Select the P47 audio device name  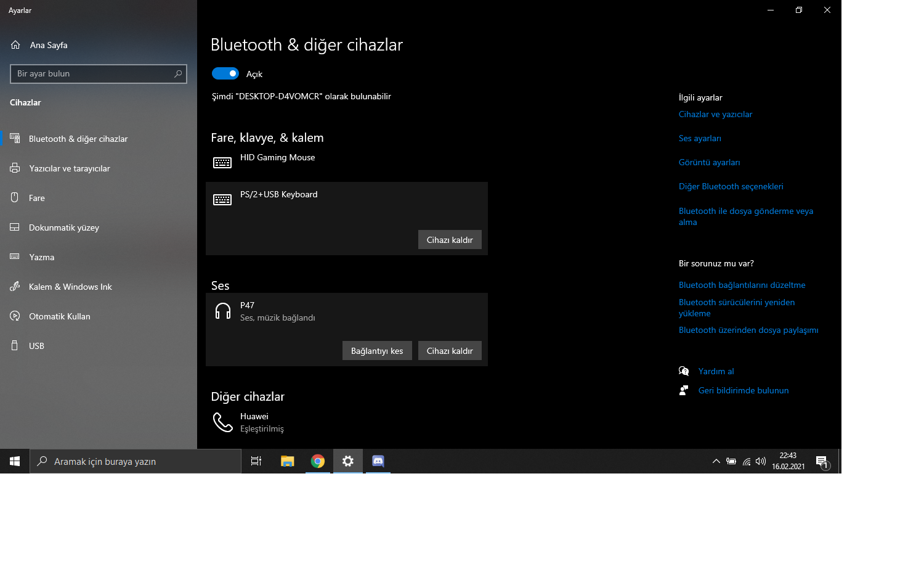pyautogui.click(x=247, y=305)
